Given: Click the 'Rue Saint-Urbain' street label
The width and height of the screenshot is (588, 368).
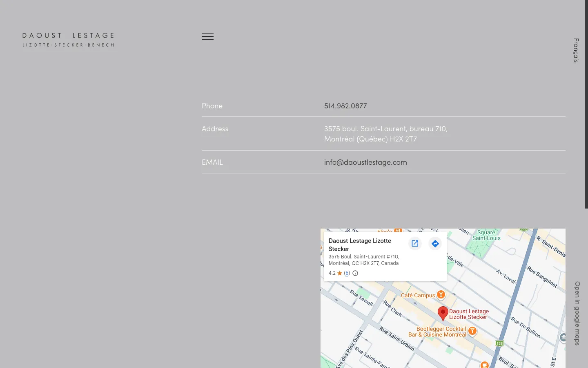Looking at the screenshot, I should point(397,339).
